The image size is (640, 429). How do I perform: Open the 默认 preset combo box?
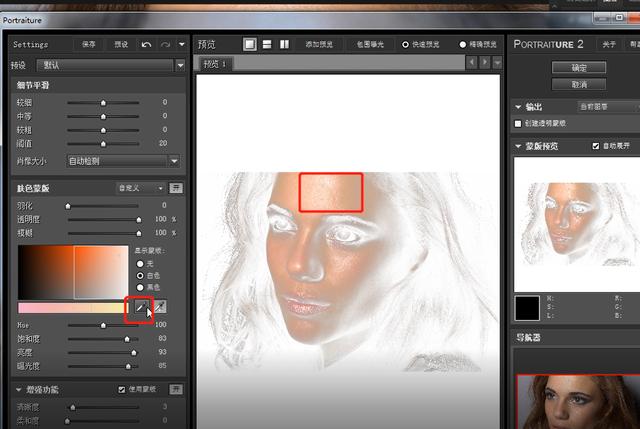[x=105, y=65]
